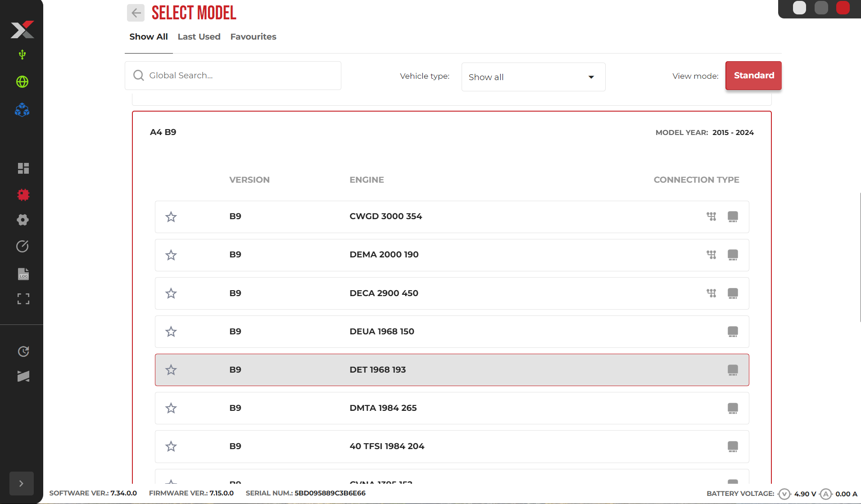Switch to the Last Used tab

click(199, 37)
